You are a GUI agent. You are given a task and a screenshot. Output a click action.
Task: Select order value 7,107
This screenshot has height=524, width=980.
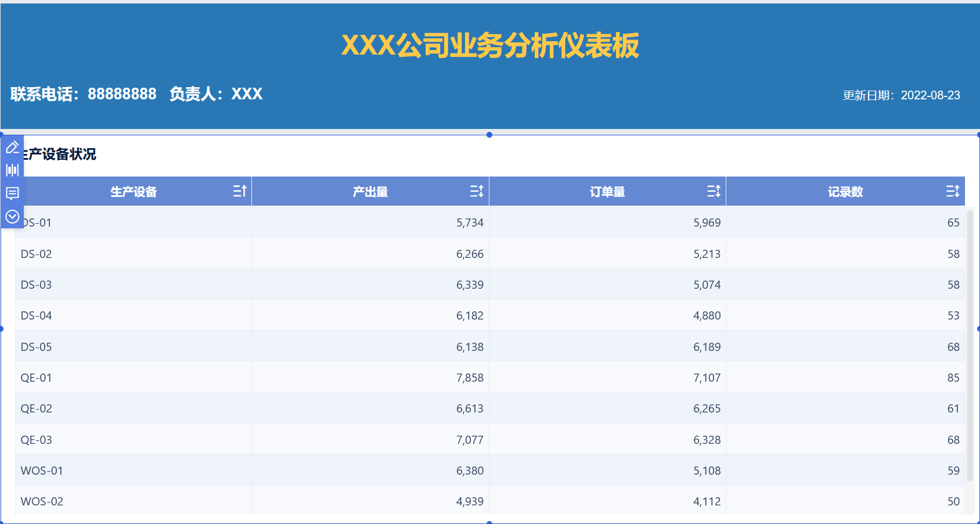pyautogui.click(x=707, y=378)
